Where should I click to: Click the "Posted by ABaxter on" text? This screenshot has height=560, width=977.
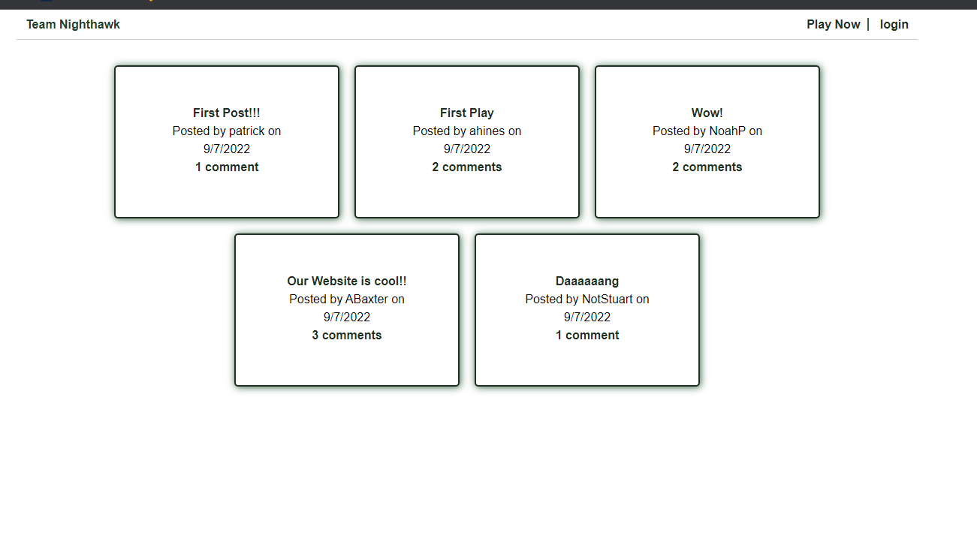click(346, 299)
